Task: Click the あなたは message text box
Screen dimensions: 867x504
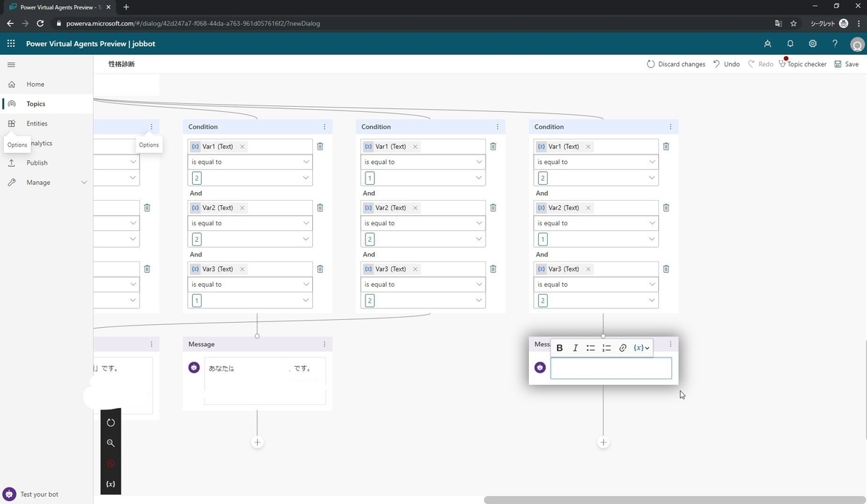Action: point(265,381)
